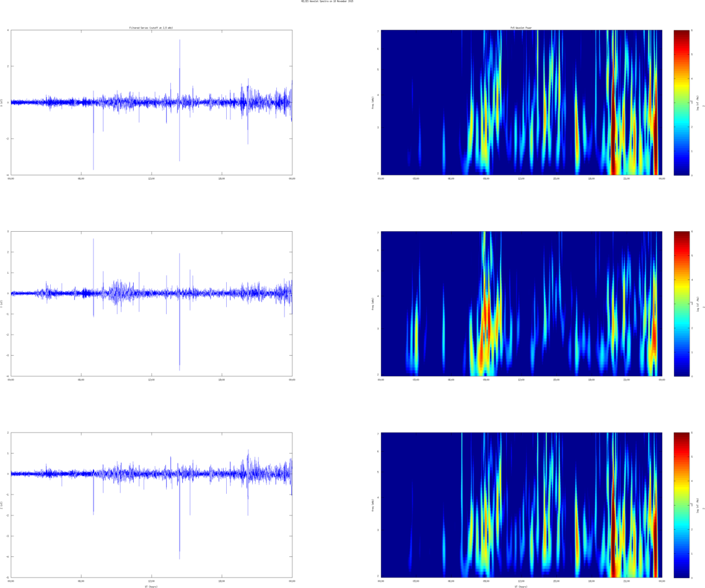
Task: Click the color bar beside the bottom spectrogram
Action: (681, 506)
